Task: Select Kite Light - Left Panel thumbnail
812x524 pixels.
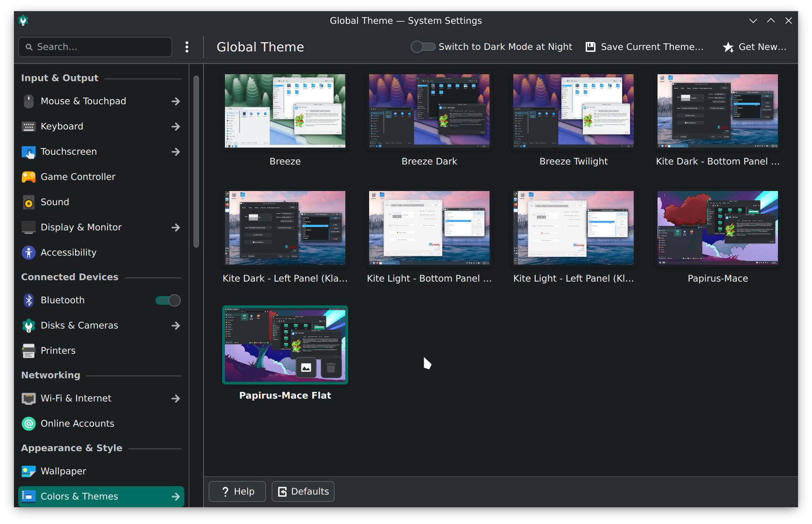Action: coord(574,228)
